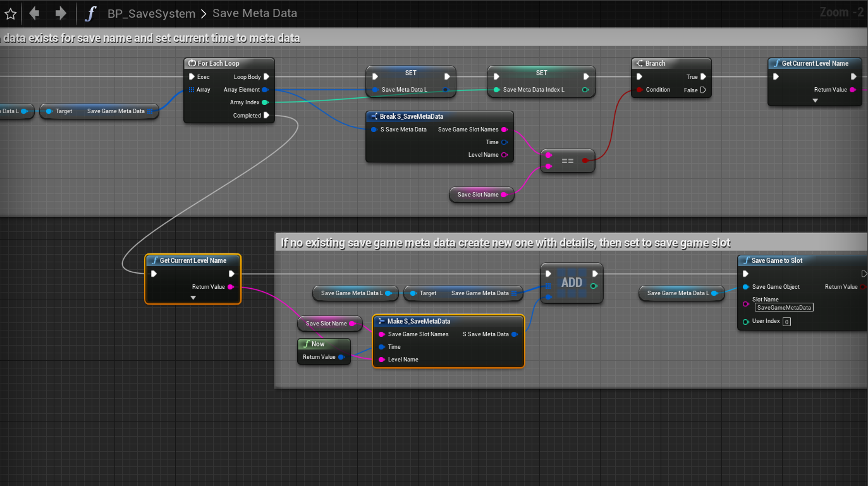Click the User Index value field
This screenshot has width=868, height=486.
(786, 322)
